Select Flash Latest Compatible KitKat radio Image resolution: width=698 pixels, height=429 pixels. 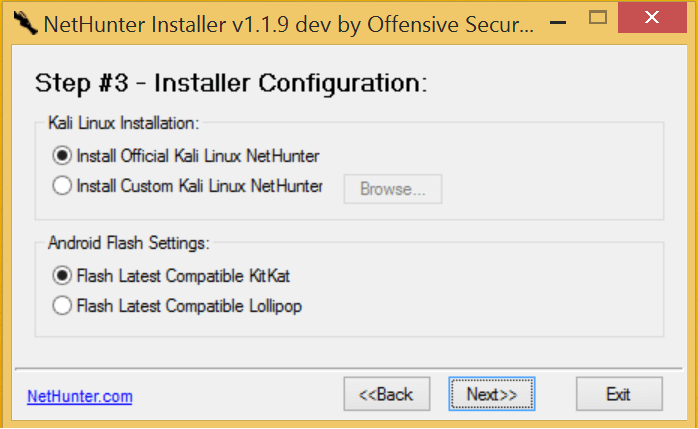point(62,275)
